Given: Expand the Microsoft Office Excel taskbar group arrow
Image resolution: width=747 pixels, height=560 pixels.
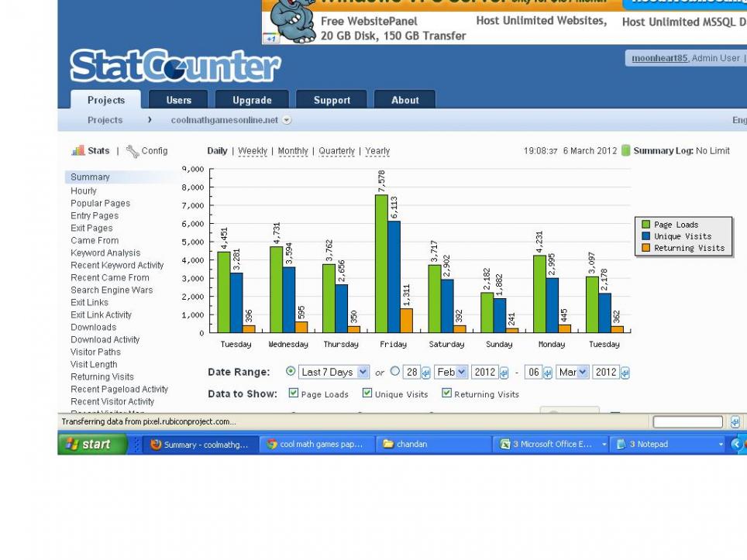Looking at the screenshot, I should tap(604, 445).
